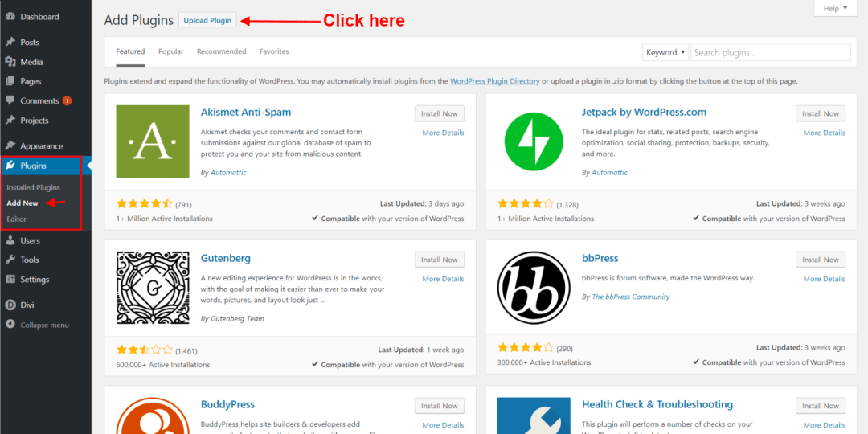
Task: Open the WordPress Plugin Directory link
Action: click(x=495, y=81)
